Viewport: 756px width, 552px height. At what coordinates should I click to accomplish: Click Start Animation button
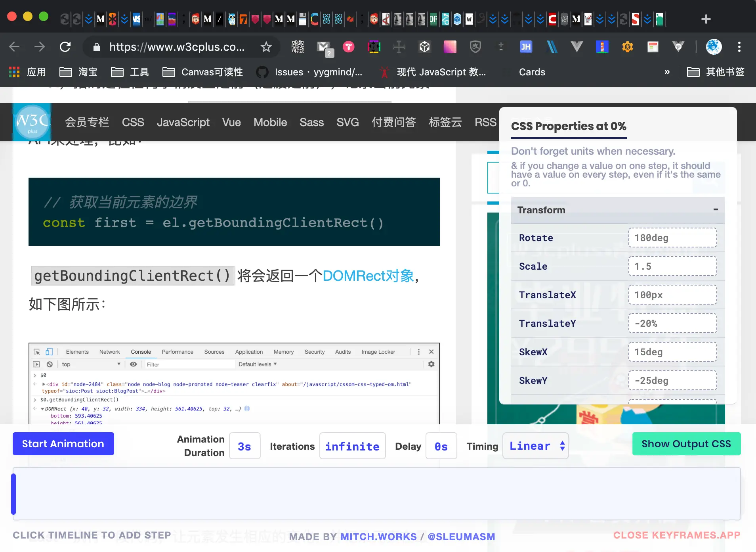[63, 444]
